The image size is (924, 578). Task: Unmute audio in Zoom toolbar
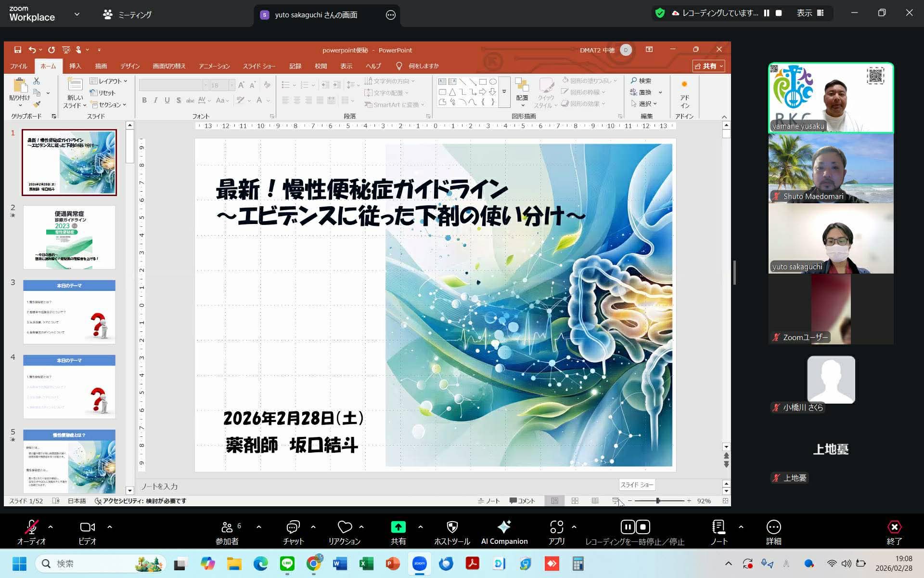(x=32, y=527)
